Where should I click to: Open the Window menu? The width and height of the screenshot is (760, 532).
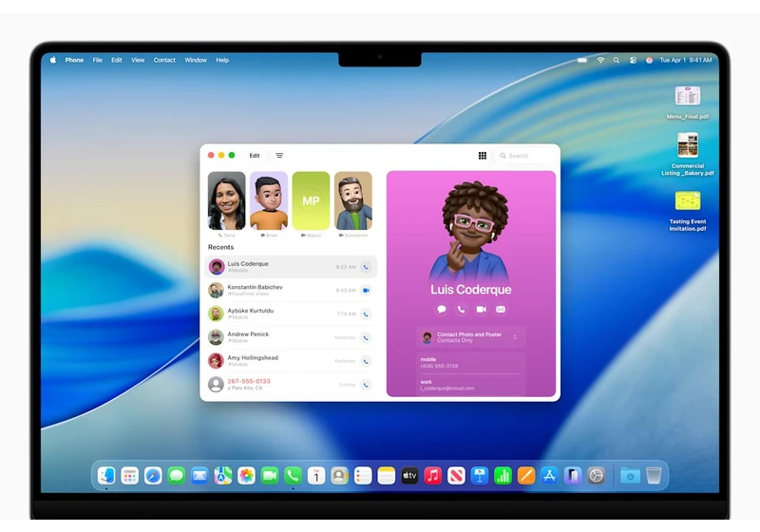(x=196, y=60)
